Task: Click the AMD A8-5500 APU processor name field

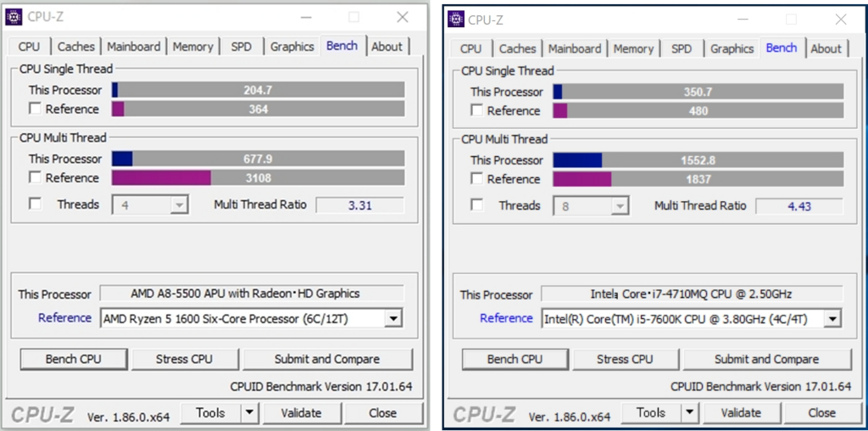Action: pos(252,294)
